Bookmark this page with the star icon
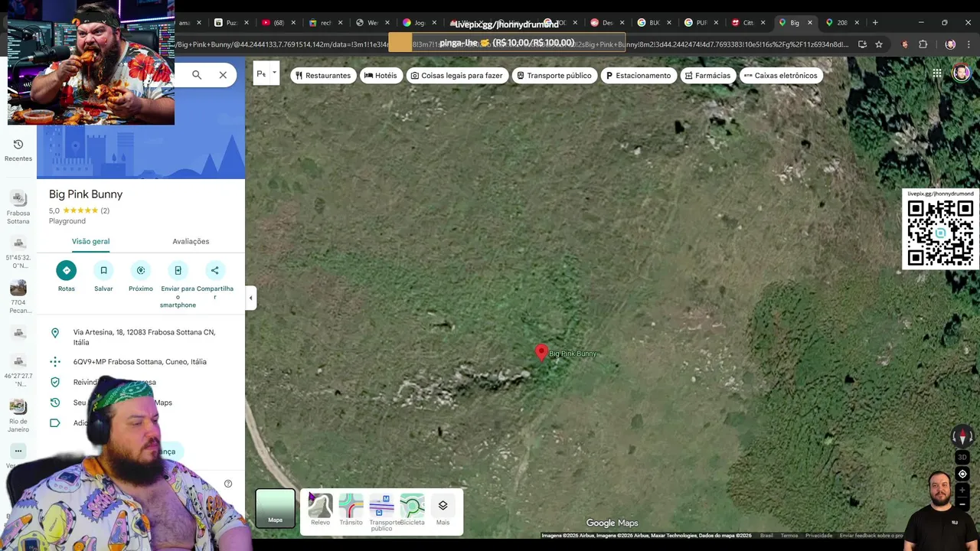Viewport: 980px width, 551px height. point(879,44)
